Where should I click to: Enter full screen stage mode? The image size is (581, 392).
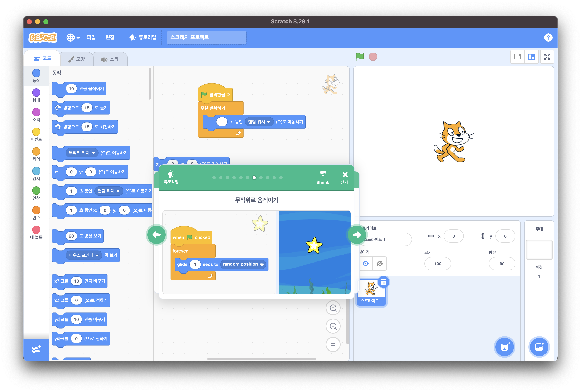pos(547,57)
